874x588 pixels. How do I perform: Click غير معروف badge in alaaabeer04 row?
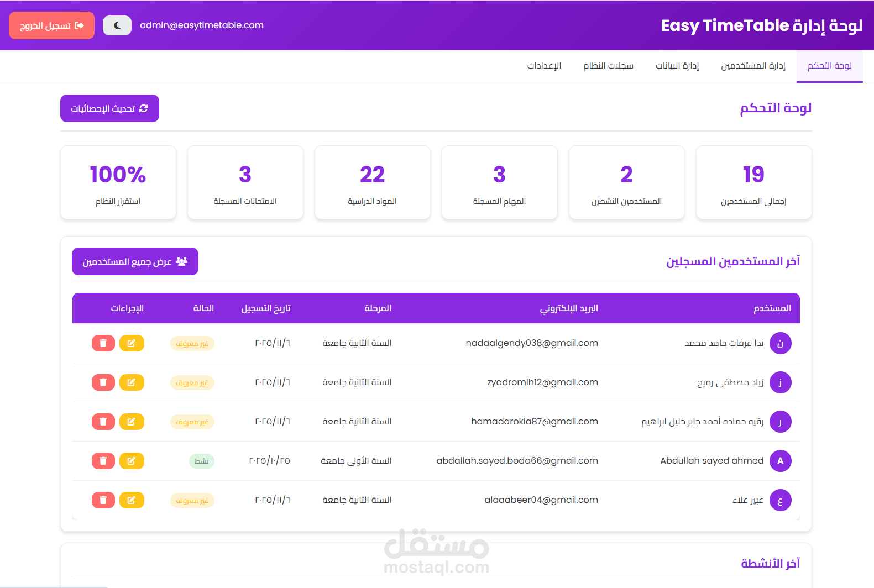click(x=192, y=500)
